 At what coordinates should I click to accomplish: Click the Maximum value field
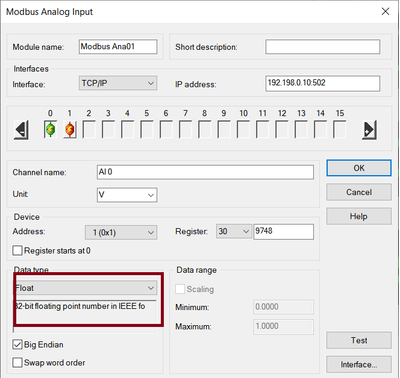(x=284, y=327)
